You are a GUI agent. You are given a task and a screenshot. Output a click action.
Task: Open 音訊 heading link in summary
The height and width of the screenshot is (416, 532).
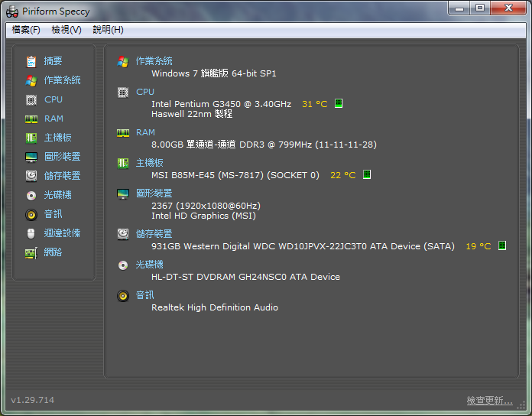tap(145, 295)
